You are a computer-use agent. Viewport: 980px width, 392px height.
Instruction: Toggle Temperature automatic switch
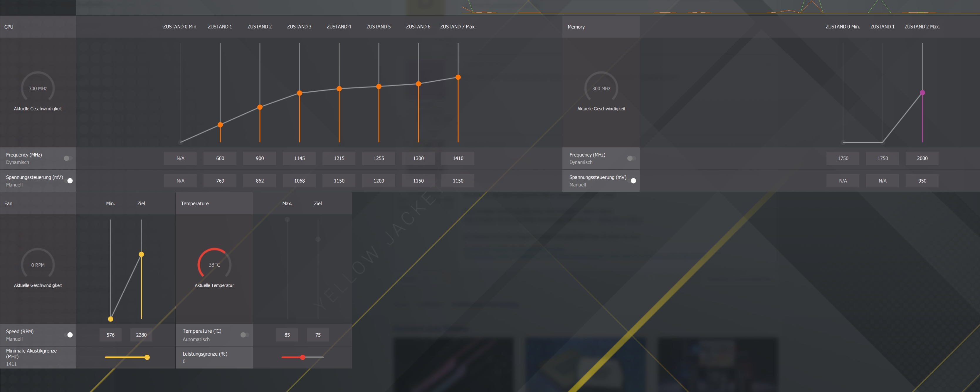[x=245, y=334]
